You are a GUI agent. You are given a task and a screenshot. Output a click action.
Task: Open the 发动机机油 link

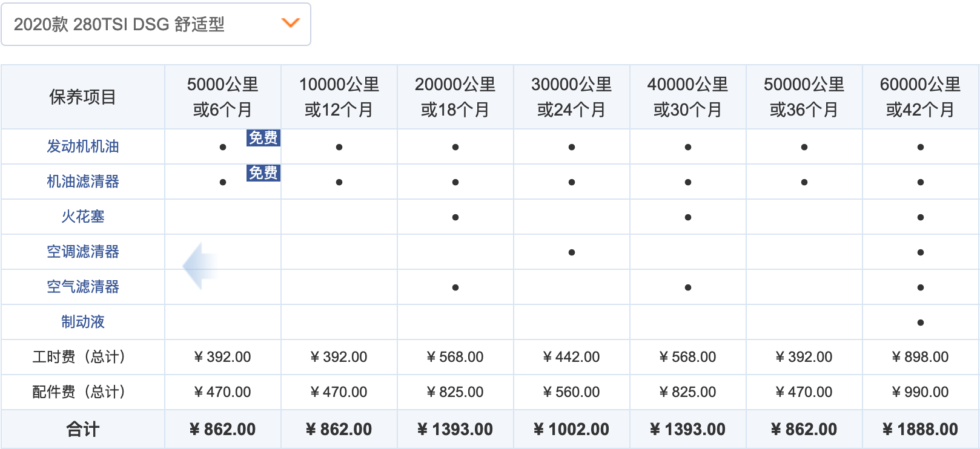83,146
